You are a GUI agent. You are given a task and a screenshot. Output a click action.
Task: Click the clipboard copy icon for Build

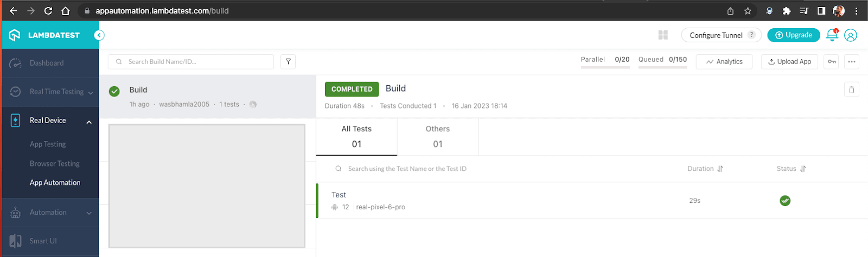851,89
